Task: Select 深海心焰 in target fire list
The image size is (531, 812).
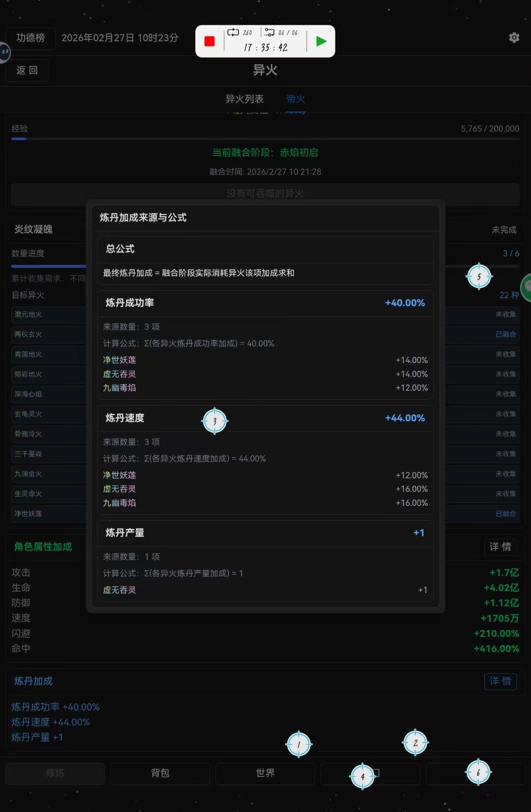Action: (29, 394)
